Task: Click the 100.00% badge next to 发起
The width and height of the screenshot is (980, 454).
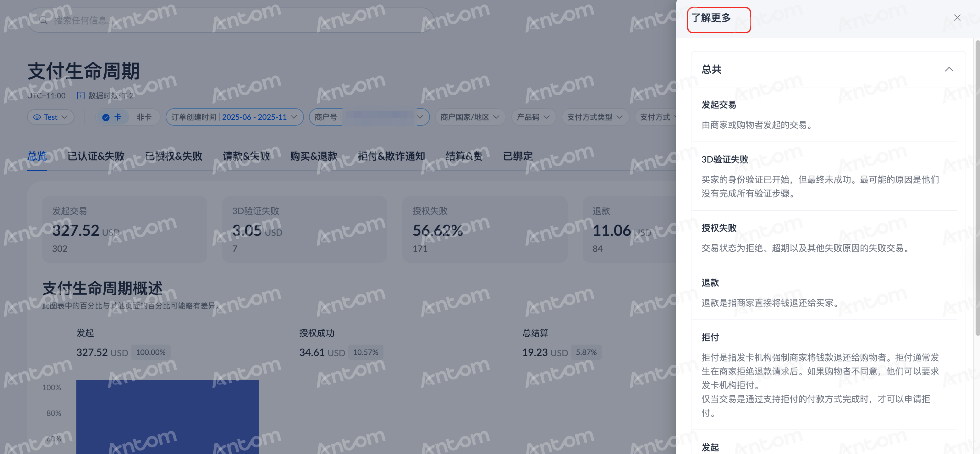Action: pyautogui.click(x=151, y=352)
